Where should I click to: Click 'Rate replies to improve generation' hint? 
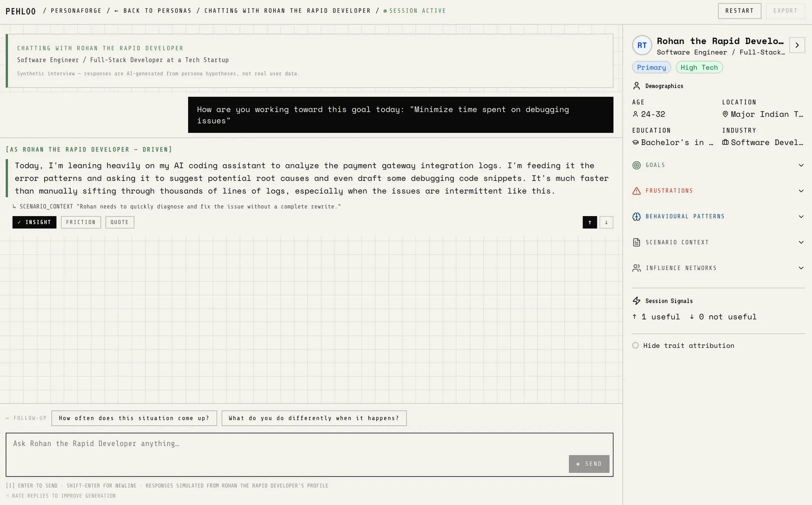pos(64,496)
